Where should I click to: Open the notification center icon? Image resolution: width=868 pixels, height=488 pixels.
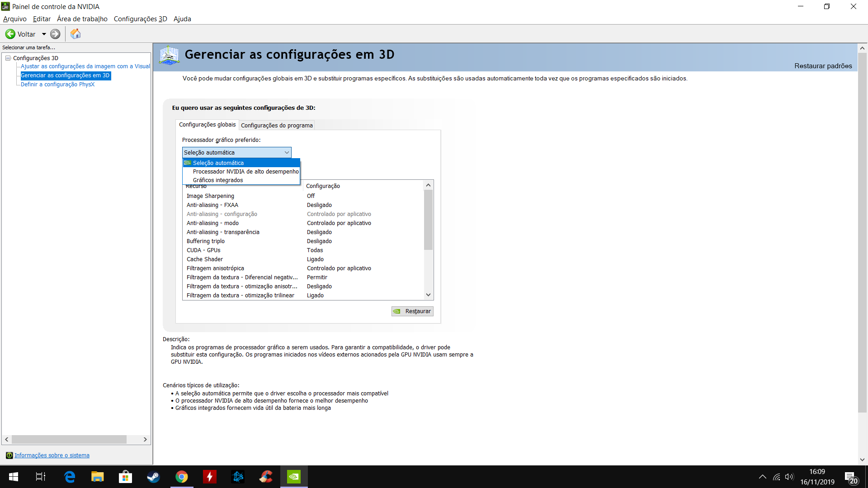click(851, 477)
